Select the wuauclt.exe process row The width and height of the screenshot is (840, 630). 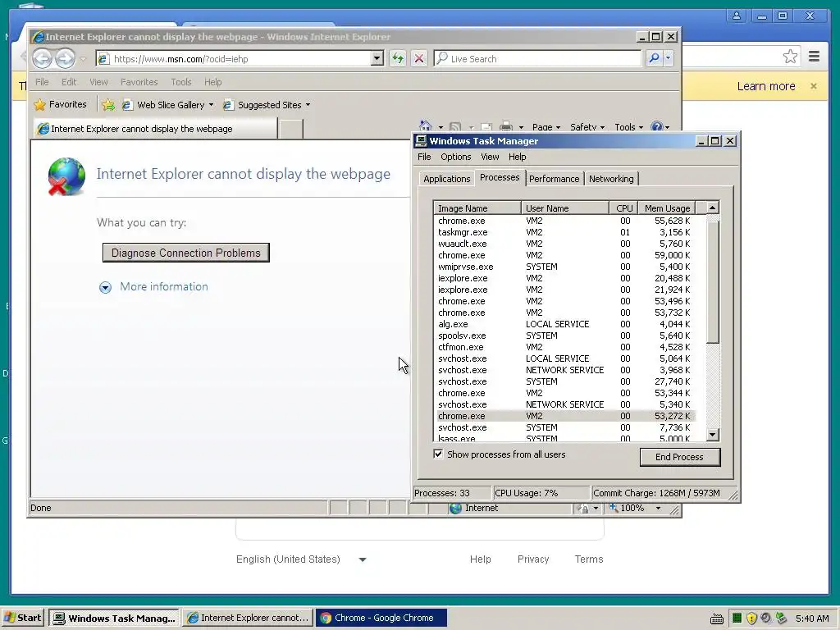click(x=564, y=244)
